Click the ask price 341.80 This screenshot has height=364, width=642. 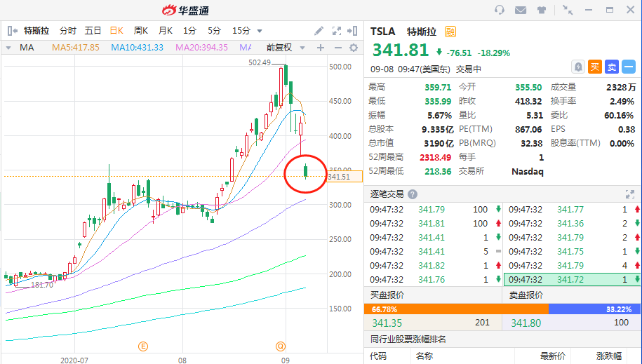(x=526, y=323)
